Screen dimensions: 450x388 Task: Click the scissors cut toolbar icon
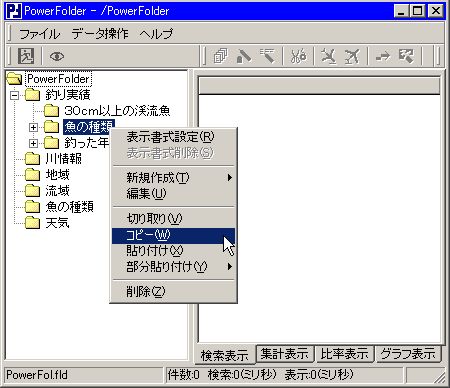tap(298, 56)
